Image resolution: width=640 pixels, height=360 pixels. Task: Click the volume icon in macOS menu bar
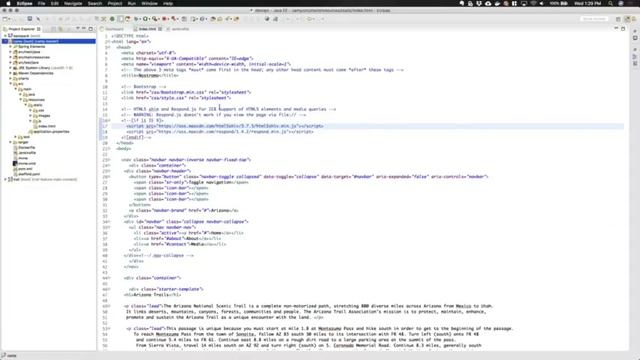click(x=542, y=3)
